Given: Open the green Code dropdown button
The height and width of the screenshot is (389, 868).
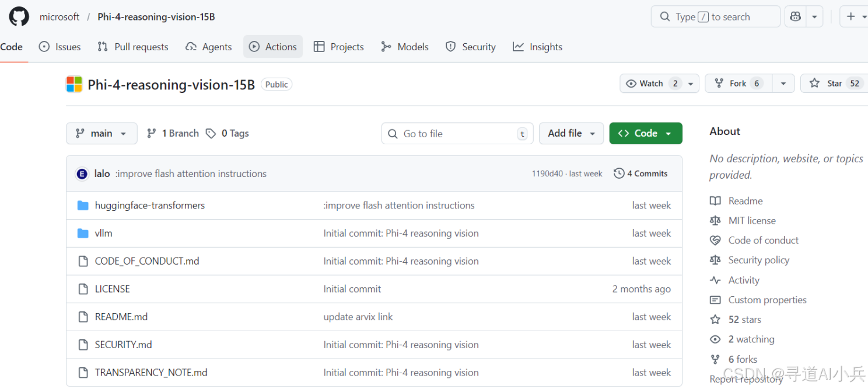Looking at the screenshot, I should tap(646, 133).
